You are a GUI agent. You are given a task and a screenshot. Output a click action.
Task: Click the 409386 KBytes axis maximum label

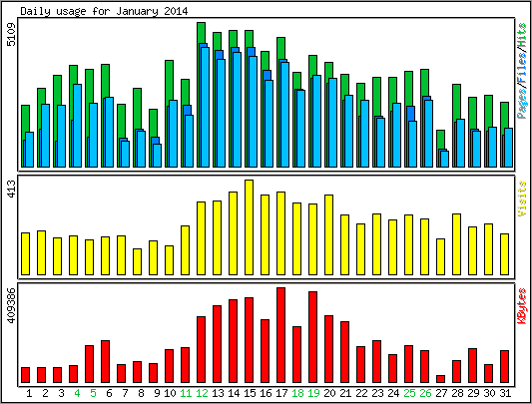[x=11, y=305]
